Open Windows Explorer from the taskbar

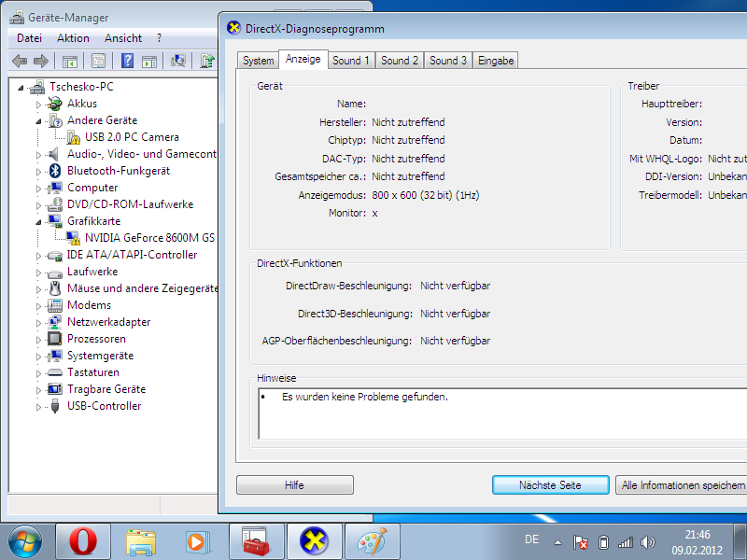(x=141, y=541)
